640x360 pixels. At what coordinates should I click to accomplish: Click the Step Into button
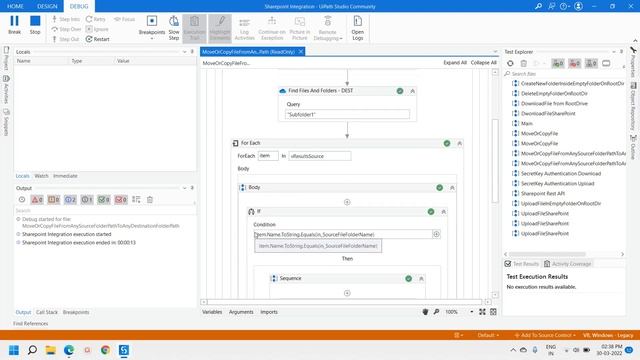(66, 19)
